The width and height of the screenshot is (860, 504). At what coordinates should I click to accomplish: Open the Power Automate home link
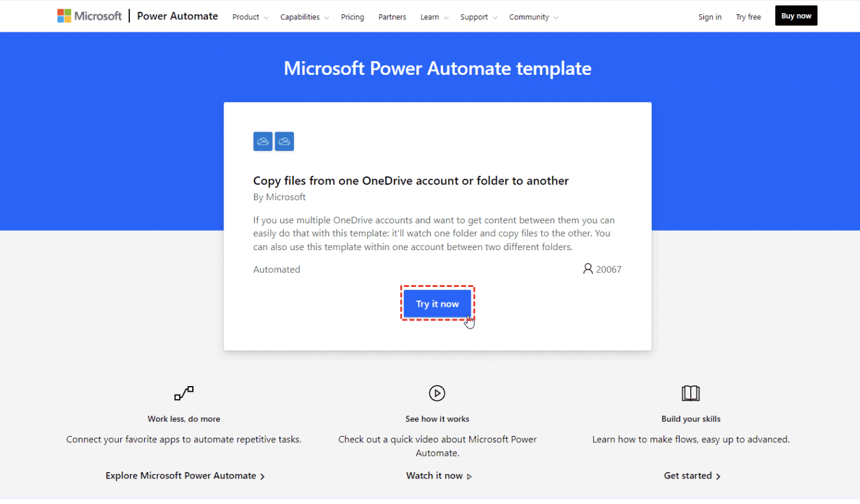177,16
